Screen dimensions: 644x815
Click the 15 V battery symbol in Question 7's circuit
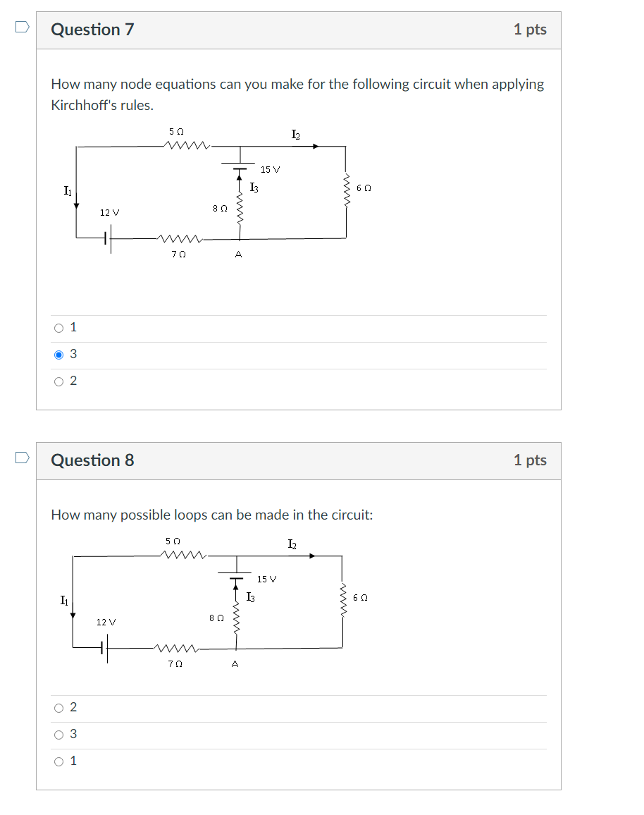pos(240,166)
